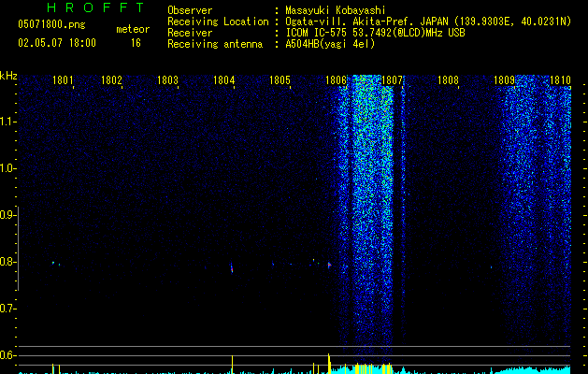Select the file name 05071800.png
This screenshot has height=374, width=588.
(x=51, y=25)
